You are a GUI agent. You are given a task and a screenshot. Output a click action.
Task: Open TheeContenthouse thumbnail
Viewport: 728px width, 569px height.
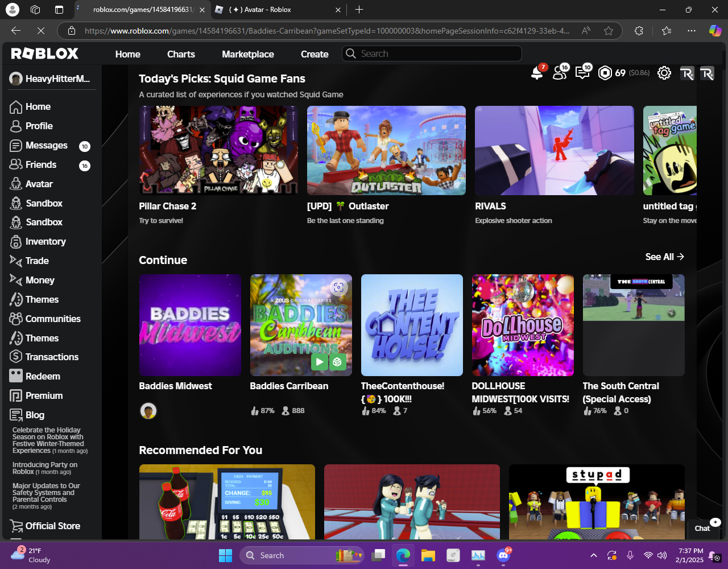tap(412, 325)
